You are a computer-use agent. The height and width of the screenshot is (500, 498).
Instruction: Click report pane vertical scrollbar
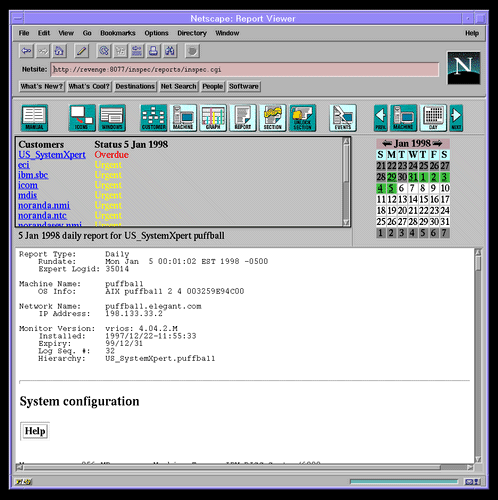(x=478, y=355)
